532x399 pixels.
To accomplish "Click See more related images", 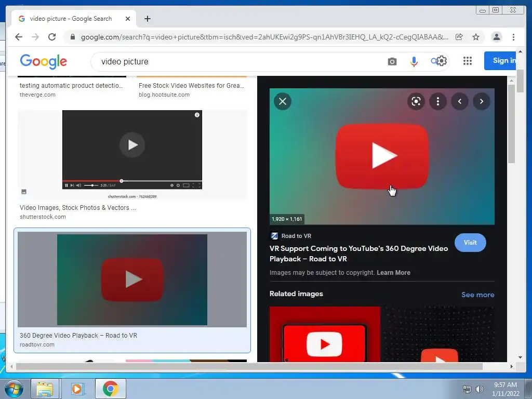I will click(478, 295).
